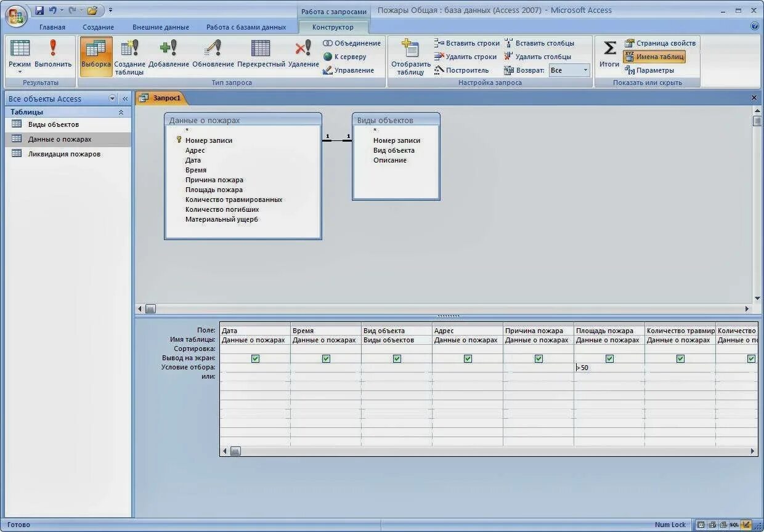Switch to design view in the status bar

[x=746, y=525]
